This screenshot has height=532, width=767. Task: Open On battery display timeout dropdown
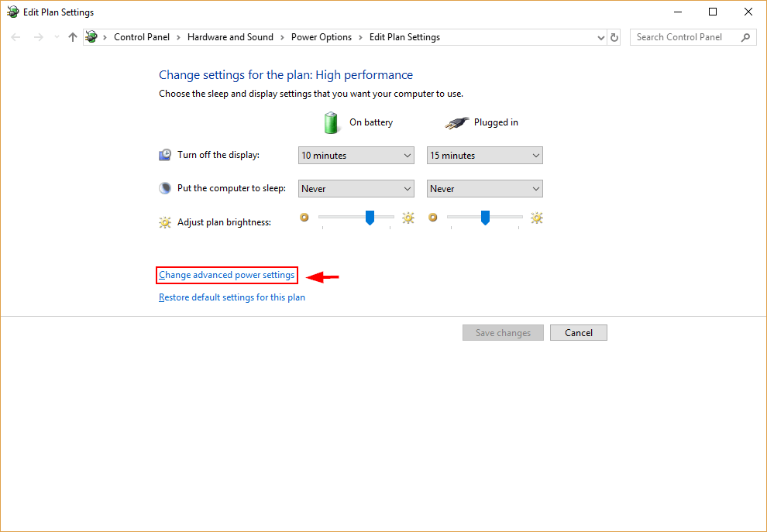tap(356, 156)
